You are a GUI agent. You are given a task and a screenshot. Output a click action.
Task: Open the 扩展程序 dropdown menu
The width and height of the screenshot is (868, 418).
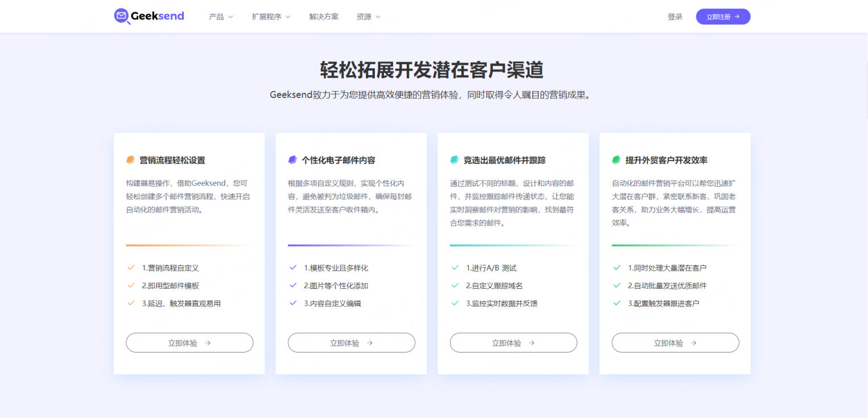271,17
